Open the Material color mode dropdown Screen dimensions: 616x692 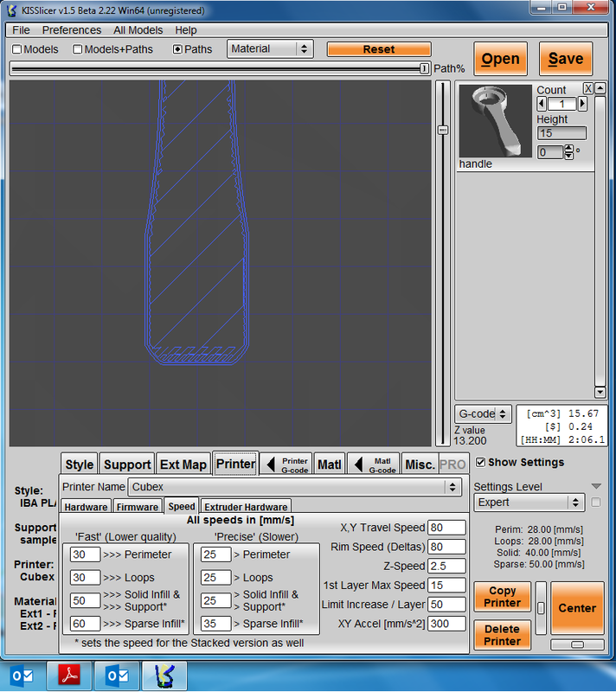pyautogui.click(x=270, y=48)
